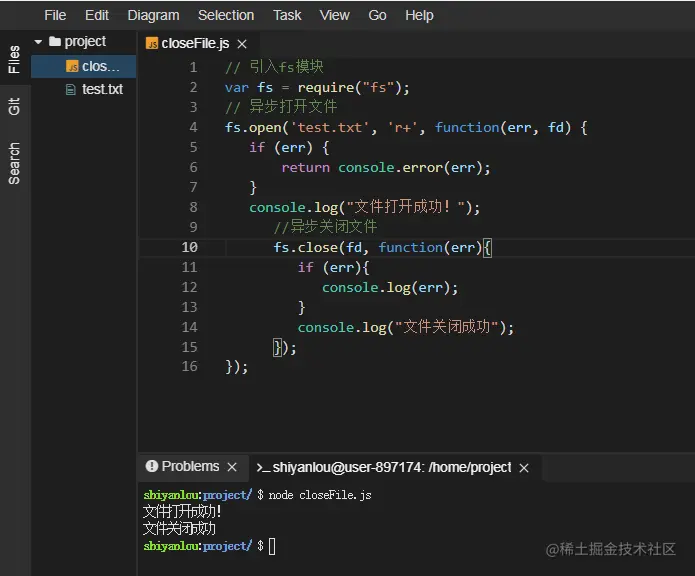
Task: Click the project folder icon
Action: (55, 41)
